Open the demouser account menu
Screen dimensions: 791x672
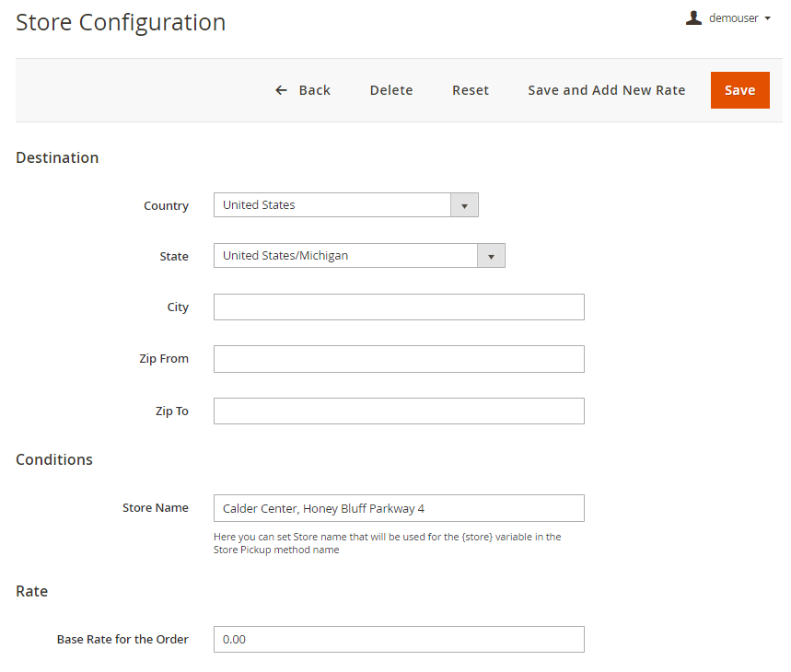tap(733, 18)
